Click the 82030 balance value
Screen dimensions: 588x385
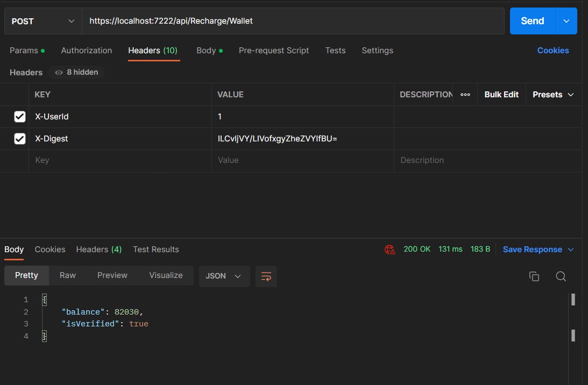(126, 312)
